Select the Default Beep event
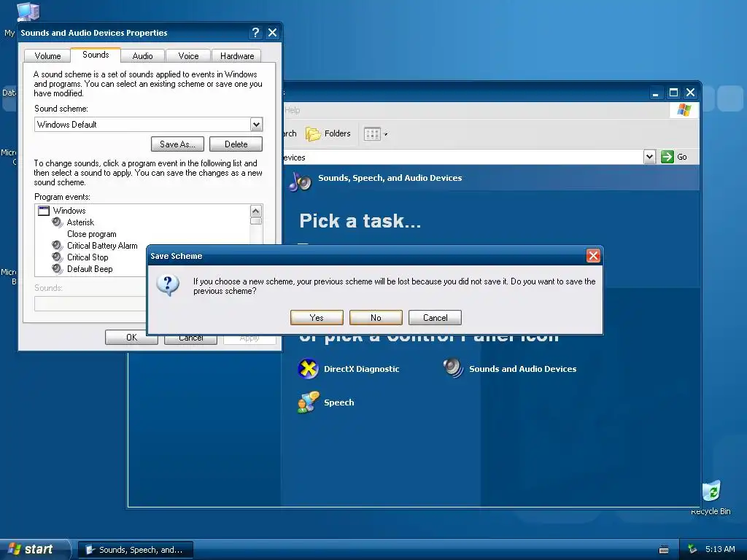 pos(90,269)
